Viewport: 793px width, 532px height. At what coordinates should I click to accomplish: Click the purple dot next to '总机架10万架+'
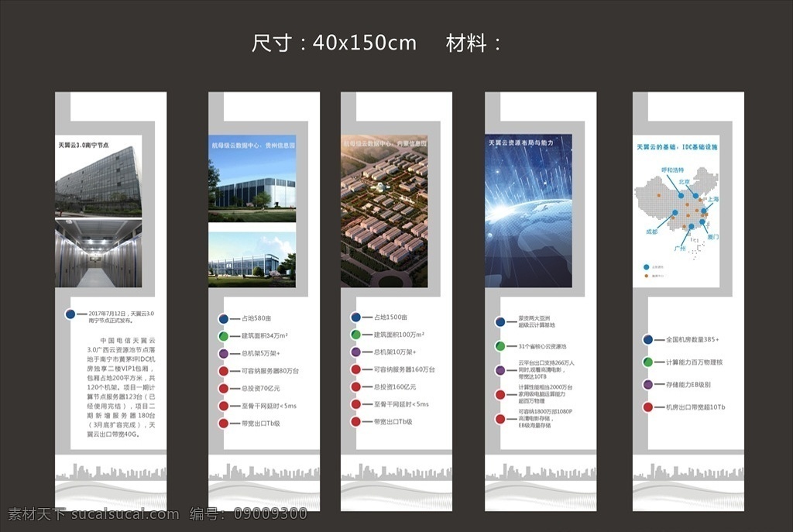click(x=355, y=352)
